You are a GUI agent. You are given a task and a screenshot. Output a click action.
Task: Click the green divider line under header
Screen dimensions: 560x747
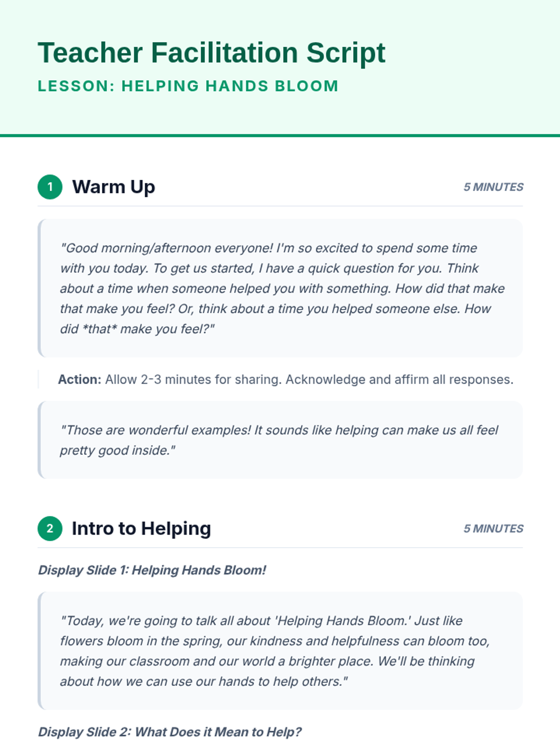[x=280, y=136]
